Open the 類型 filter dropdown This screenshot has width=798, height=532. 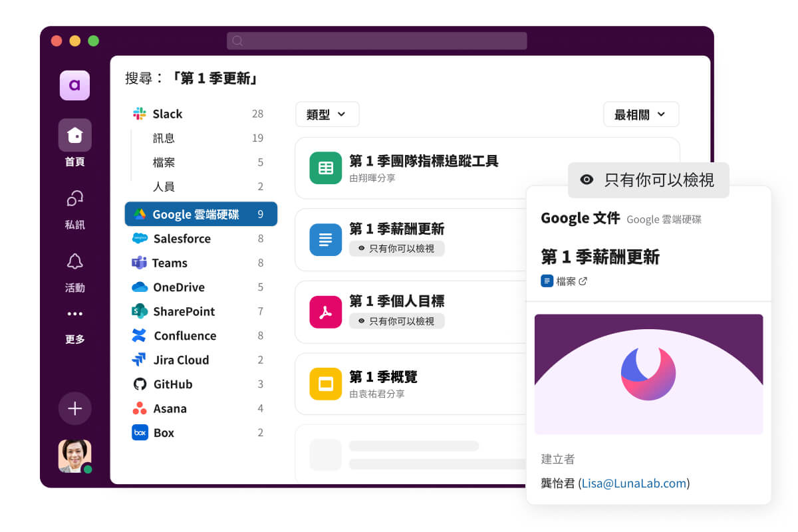coord(327,114)
